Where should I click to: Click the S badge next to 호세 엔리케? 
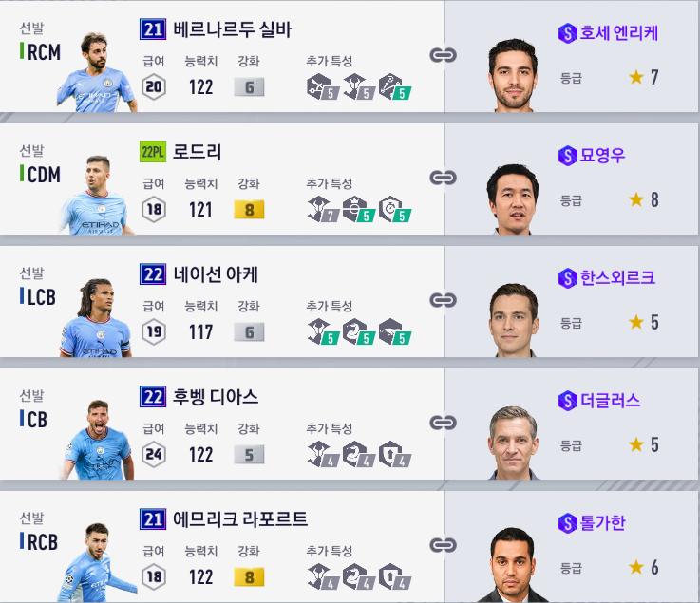pyautogui.click(x=567, y=33)
